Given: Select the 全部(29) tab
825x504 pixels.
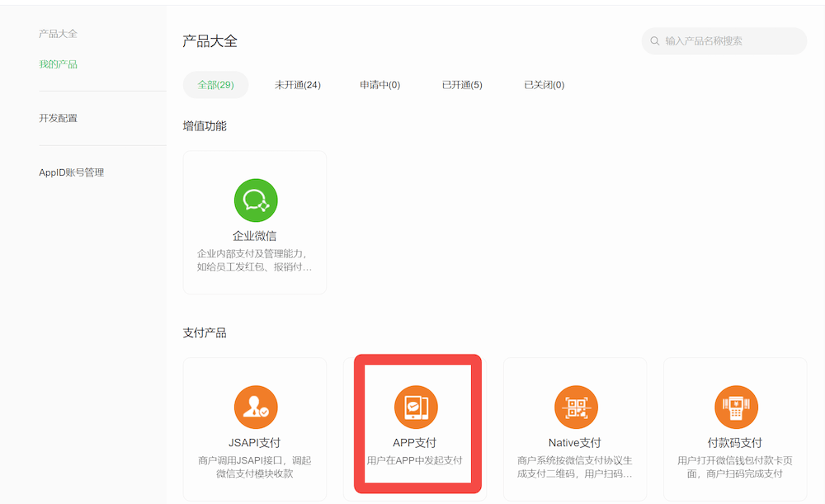Looking at the screenshot, I should click(215, 85).
